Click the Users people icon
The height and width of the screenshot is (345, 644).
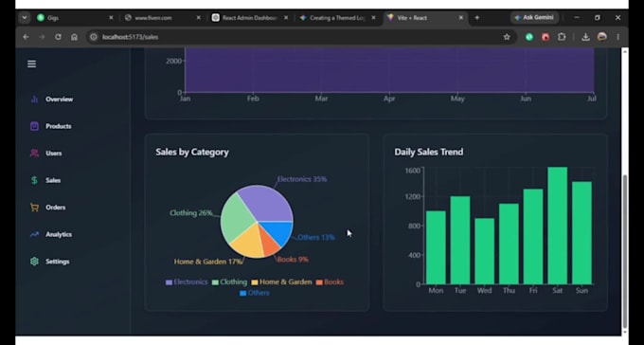pos(34,153)
